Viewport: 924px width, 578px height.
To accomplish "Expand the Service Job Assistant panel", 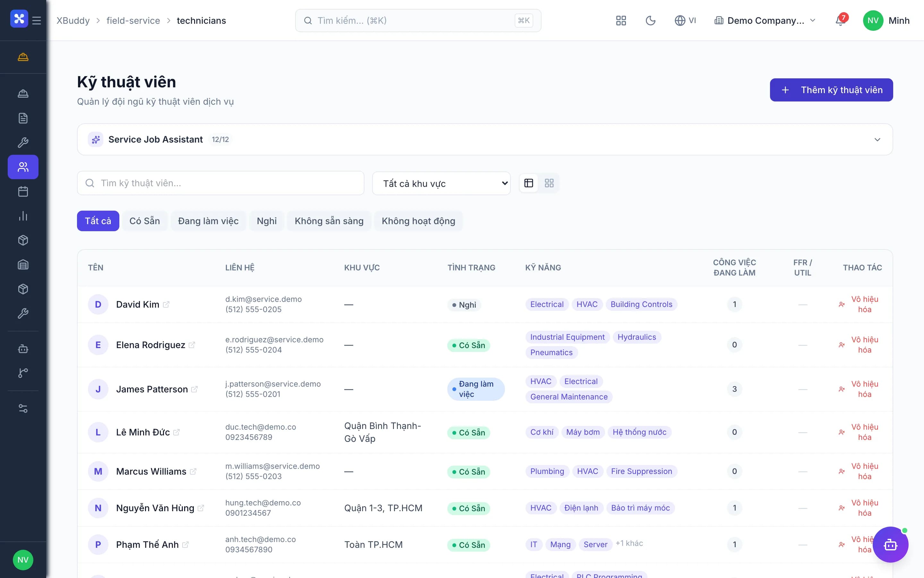I will pyautogui.click(x=877, y=140).
